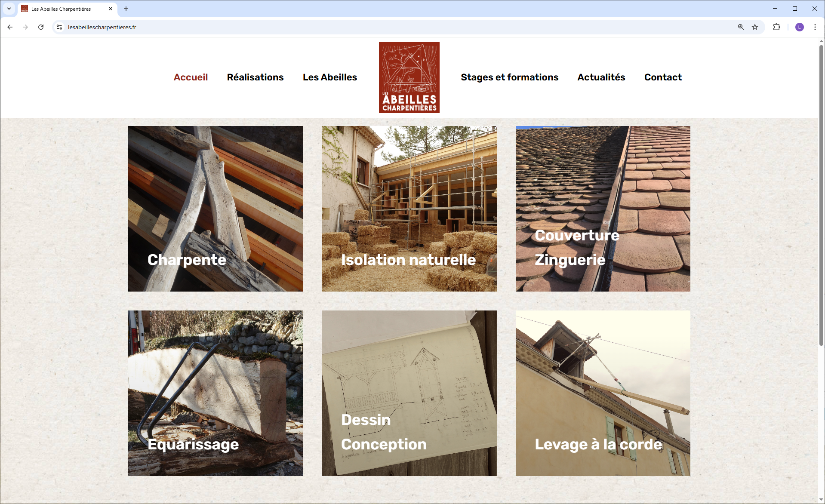Open the Charpente image tile
The height and width of the screenshot is (504, 825).
215,209
